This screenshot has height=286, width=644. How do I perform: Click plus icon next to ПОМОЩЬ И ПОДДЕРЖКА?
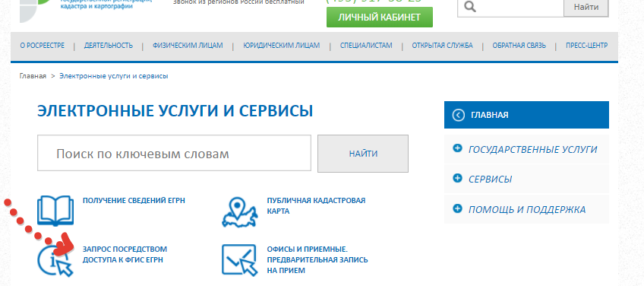tap(457, 208)
